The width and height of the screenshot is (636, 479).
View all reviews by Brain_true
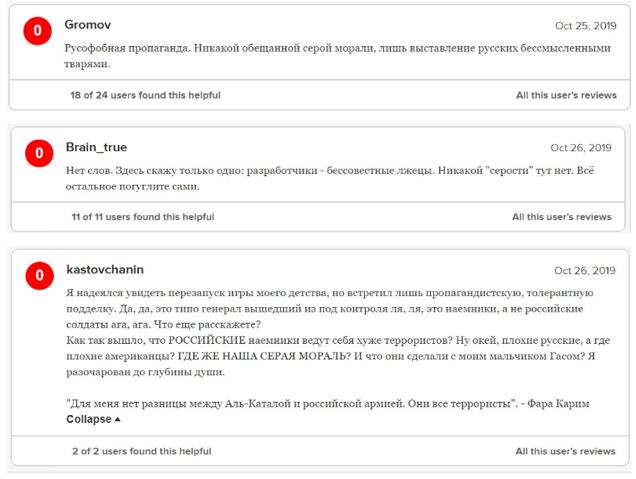(x=561, y=216)
